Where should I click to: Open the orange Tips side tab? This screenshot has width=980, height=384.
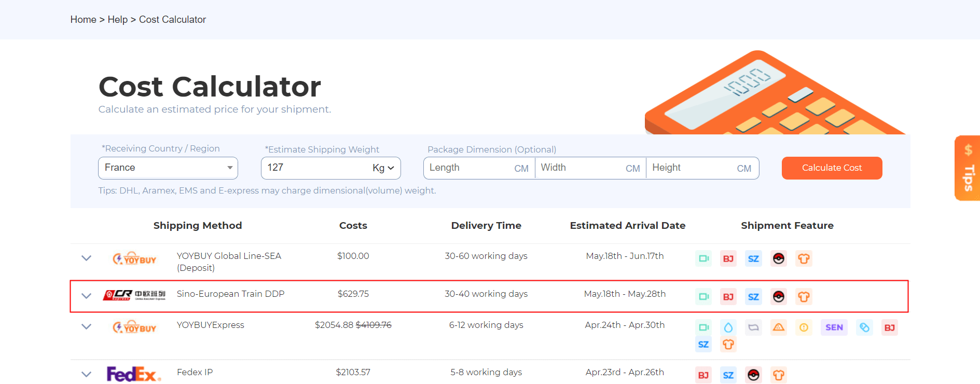point(968,168)
